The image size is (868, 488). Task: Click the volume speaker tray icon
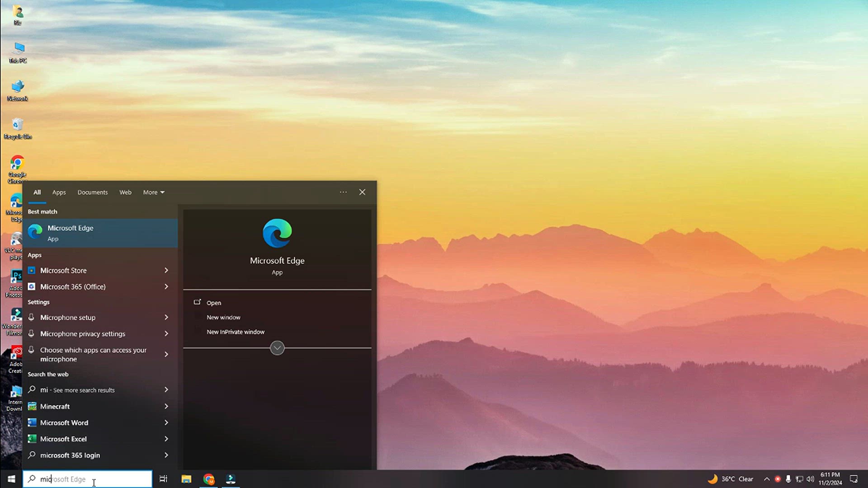(x=810, y=479)
